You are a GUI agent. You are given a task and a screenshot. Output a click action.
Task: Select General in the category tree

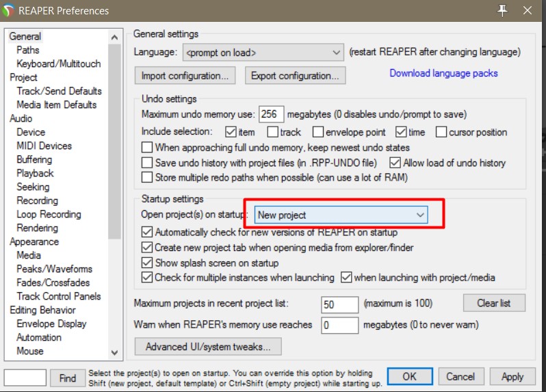tap(25, 36)
